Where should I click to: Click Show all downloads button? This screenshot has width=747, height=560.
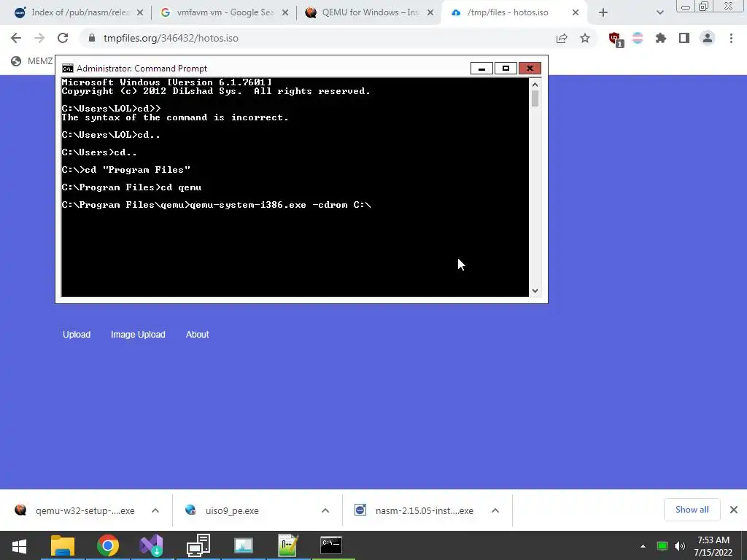(x=692, y=510)
